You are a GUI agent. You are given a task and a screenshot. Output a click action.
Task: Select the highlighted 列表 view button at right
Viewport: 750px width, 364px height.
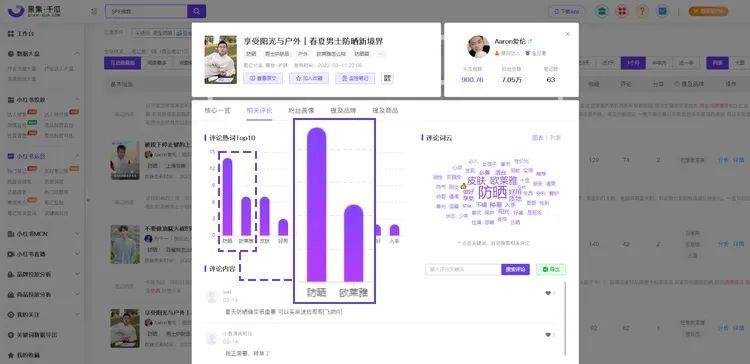[x=717, y=63]
